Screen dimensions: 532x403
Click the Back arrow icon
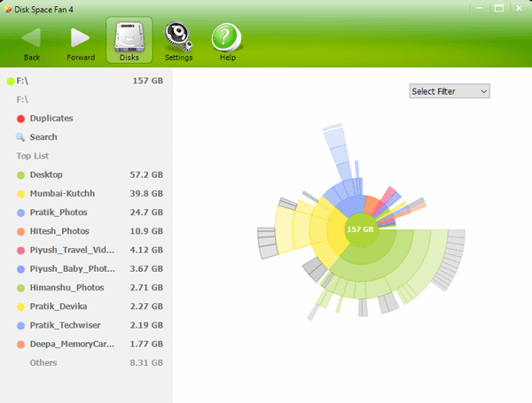click(x=31, y=37)
